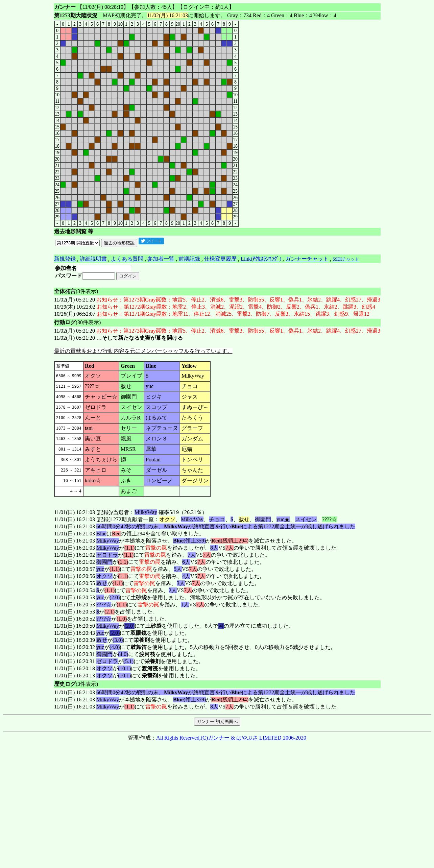
Task: Click チャッピー☆ in the Red column
Action: pos(101,397)
